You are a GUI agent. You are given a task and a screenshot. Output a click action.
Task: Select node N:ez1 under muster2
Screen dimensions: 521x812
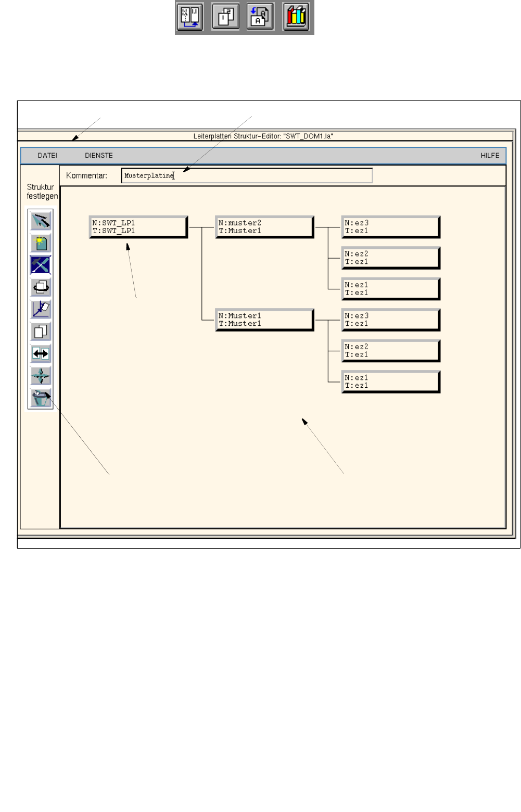click(391, 289)
